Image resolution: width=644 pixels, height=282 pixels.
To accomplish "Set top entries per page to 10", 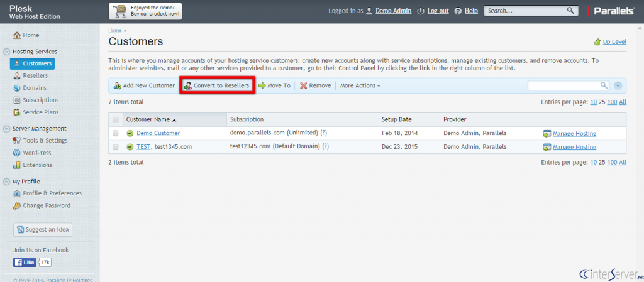I will 594,102.
